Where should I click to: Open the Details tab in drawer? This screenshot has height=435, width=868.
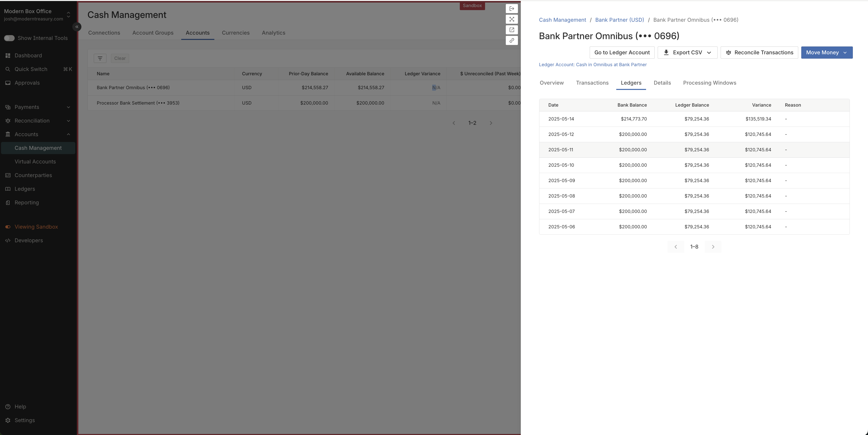(x=662, y=83)
